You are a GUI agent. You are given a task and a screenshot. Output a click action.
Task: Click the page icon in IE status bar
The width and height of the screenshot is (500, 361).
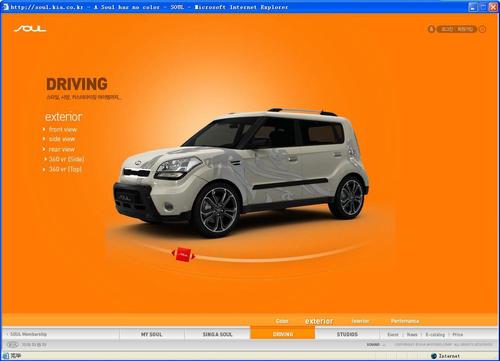click(6, 356)
